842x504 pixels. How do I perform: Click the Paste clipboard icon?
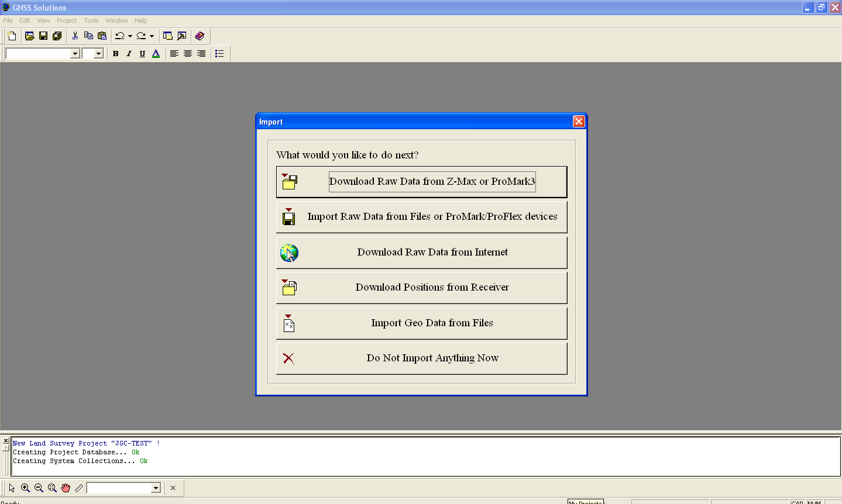click(102, 36)
